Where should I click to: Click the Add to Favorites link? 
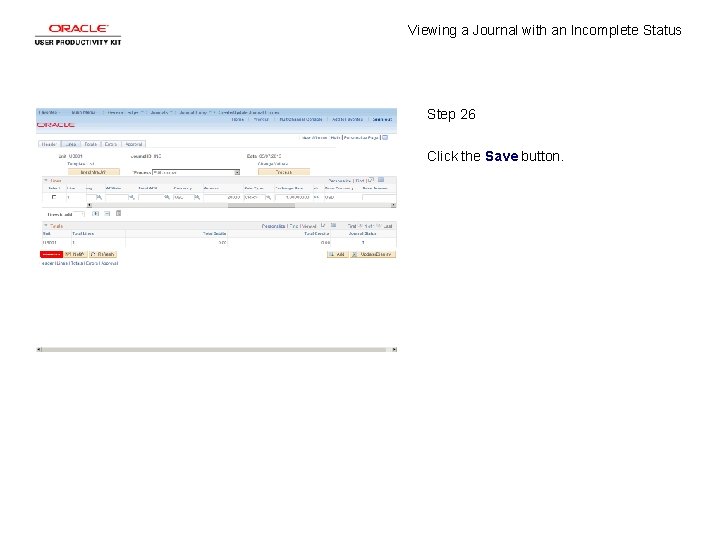point(347,119)
